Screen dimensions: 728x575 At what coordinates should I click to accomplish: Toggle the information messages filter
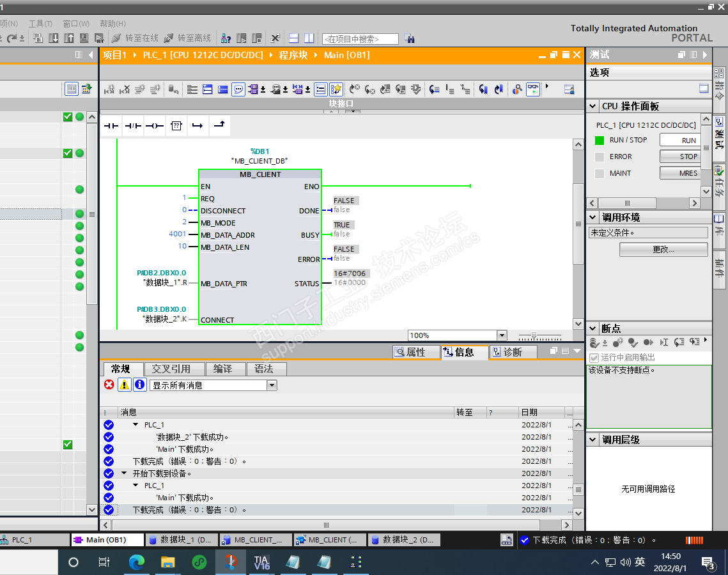pyautogui.click(x=139, y=385)
